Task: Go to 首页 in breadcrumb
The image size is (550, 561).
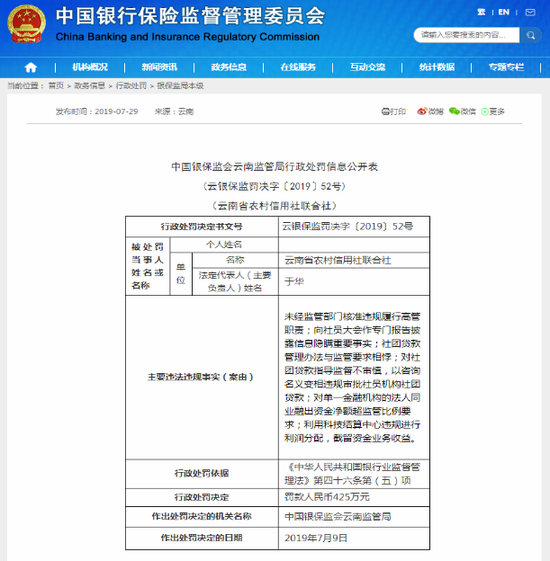Action: (x=56, y=86)
